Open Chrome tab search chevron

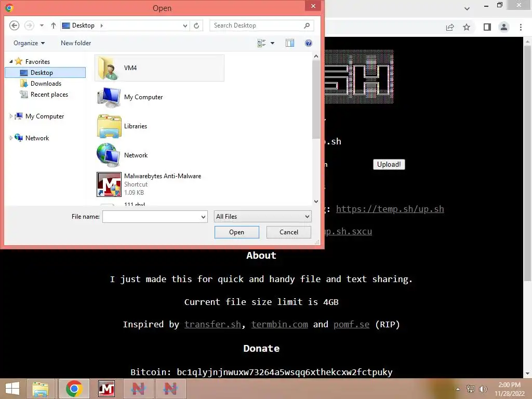pos(467,9)
